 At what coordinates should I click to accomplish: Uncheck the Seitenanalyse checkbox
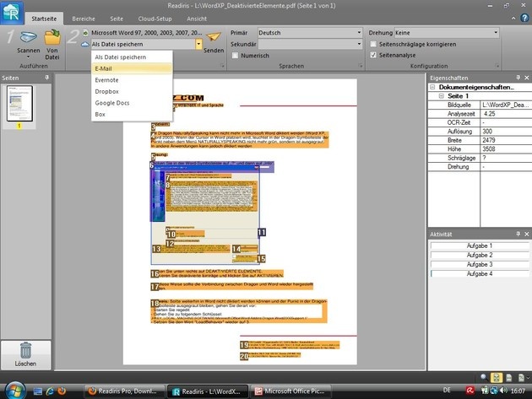coord(373,55)
